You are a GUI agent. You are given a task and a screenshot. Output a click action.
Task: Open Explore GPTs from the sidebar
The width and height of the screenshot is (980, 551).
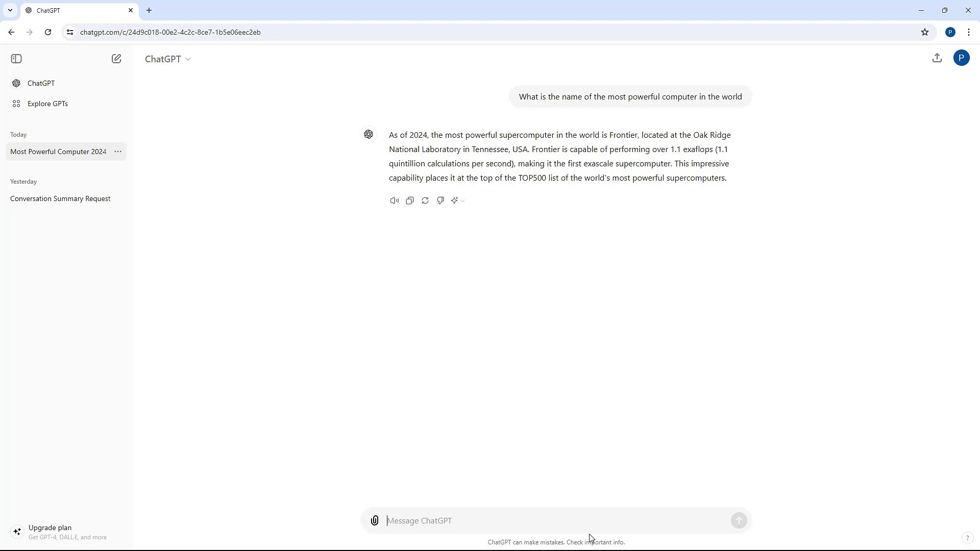click(47, 103)
